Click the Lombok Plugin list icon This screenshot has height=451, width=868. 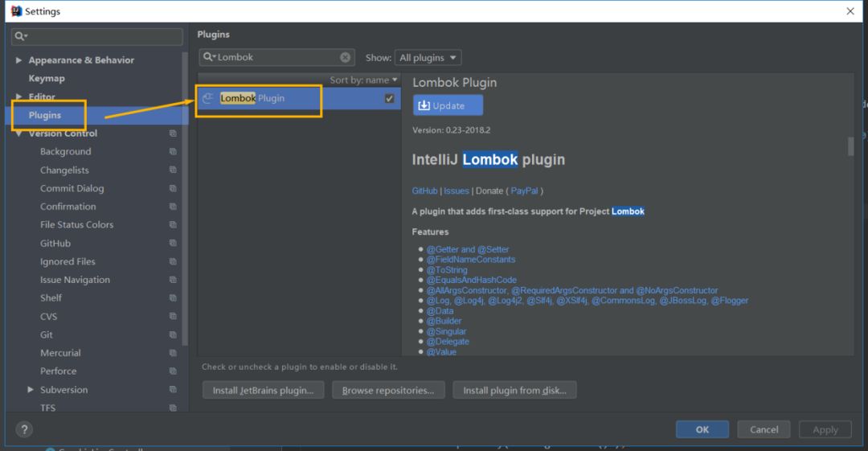point(208,98)
